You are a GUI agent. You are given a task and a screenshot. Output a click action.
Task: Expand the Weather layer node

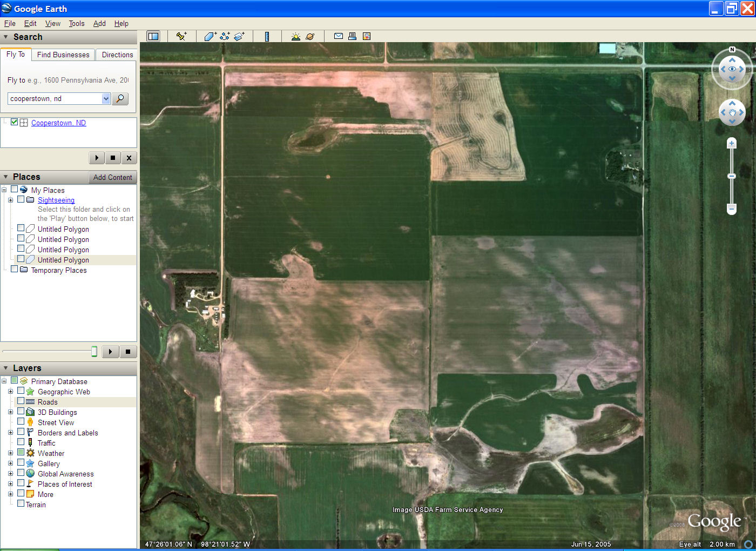point(10,453)
